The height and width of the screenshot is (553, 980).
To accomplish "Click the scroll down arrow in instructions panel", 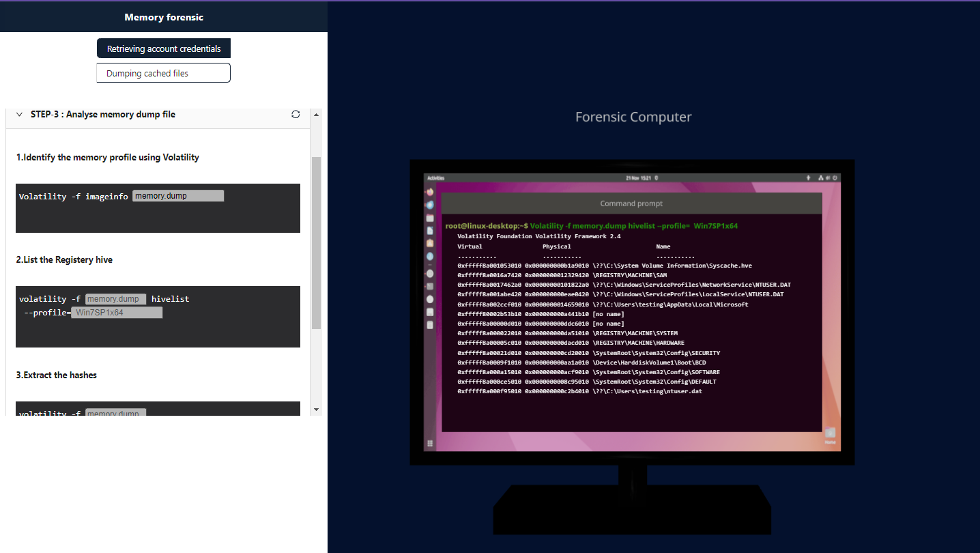I will click(315, 409).
